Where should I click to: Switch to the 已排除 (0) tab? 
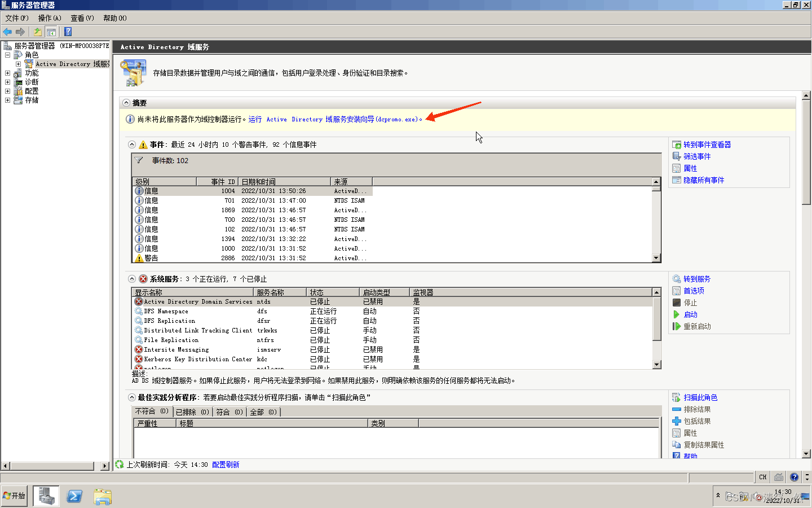pos(192,412)
